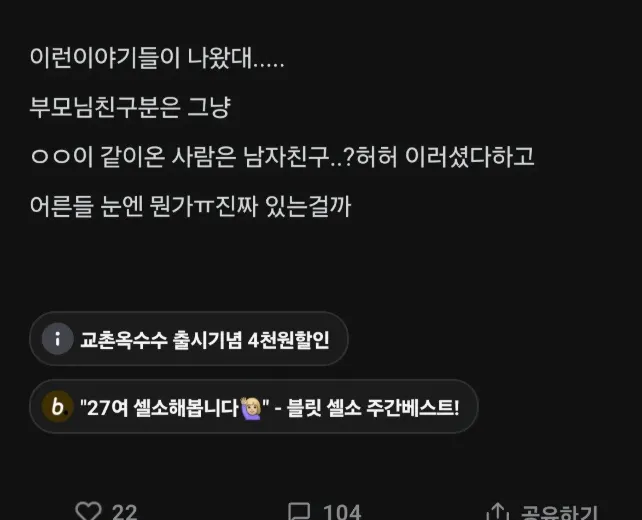Click the 출시기념 word in ad pill
642x520 pixels.
(x=207, y=340)
